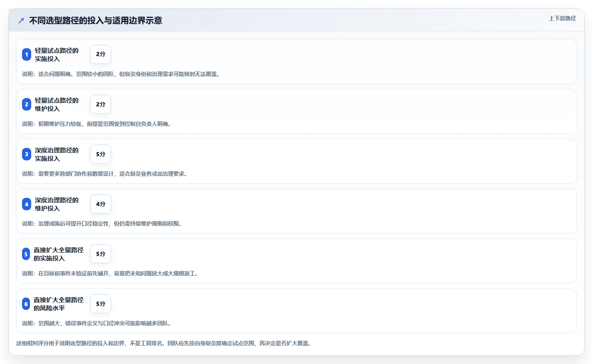Click number badge 1 of 轻量试点路径的实施投入

pos(27,54)
